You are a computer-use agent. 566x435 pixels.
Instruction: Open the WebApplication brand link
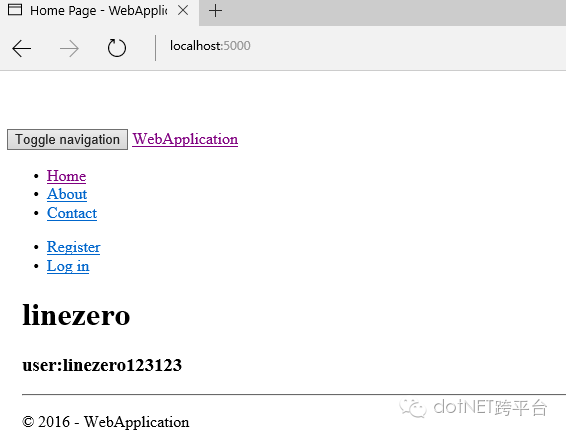[185, 139]
